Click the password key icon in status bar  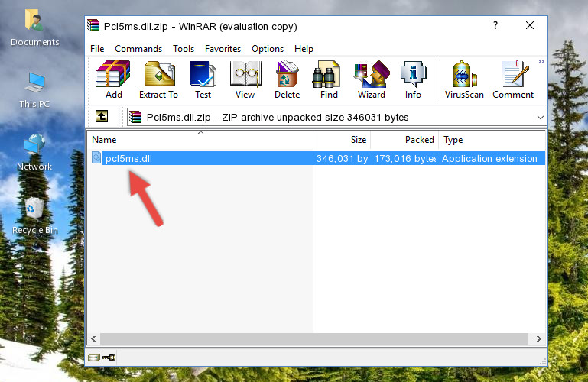109,358
